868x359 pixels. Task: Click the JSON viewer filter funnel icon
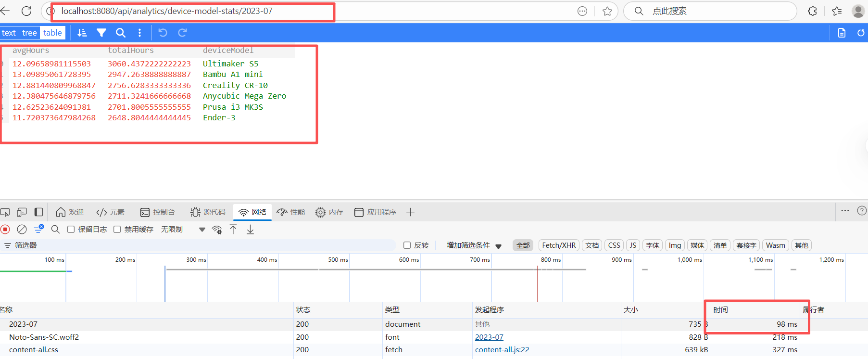101,33
